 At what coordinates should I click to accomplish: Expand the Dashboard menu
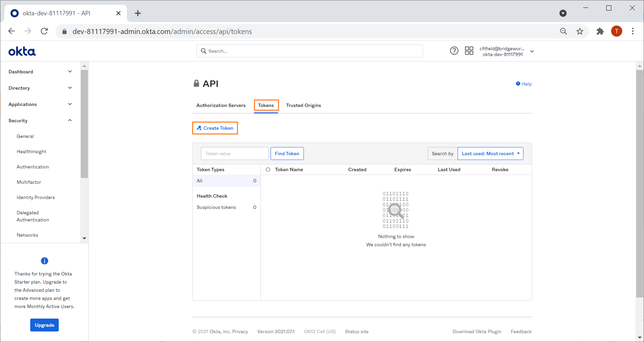coord(40,72)
